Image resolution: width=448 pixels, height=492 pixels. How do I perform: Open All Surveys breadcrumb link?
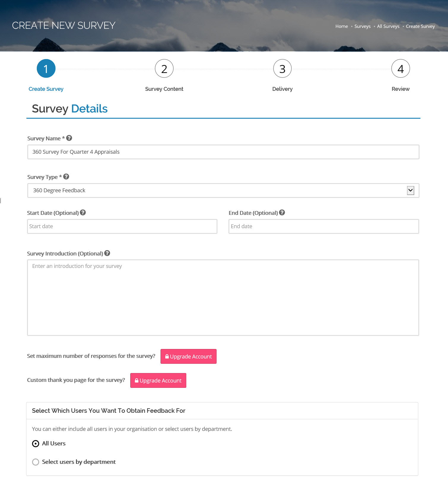pyautogui.click(x=388, y=26)
